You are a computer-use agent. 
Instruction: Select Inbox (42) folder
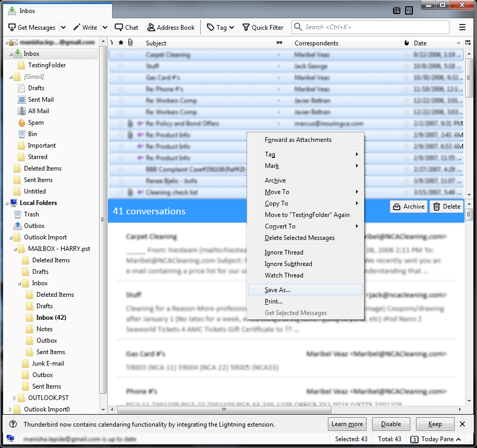[51, 318]
